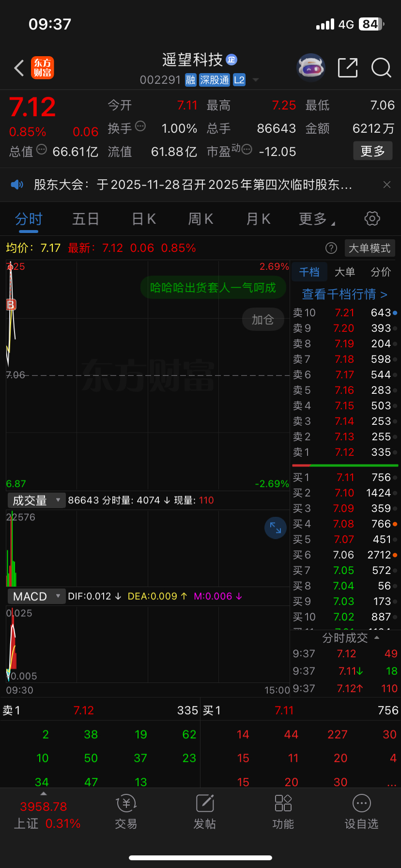Tap the speaker announcement icon
401x868 pixels.
point(17,185)
